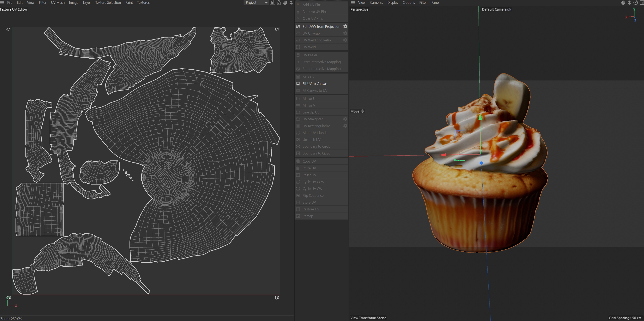Click the UV editor zoom arrows icon
Screen dimensions: 644x321
291,3
